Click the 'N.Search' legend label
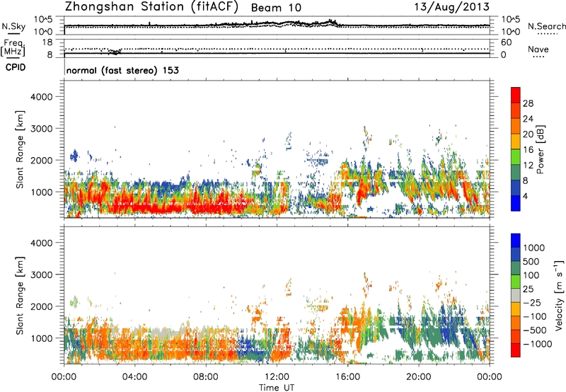 pyautogui.click(x=547, y=26)
